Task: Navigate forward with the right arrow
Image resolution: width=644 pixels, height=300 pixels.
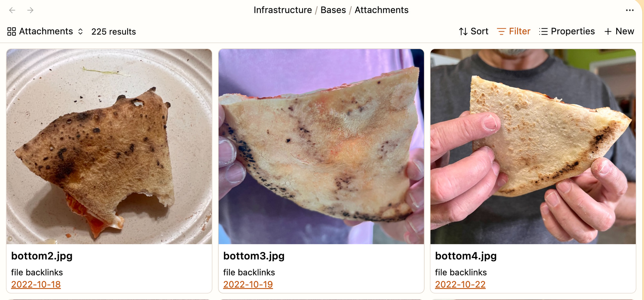Action: click(30, 10)
